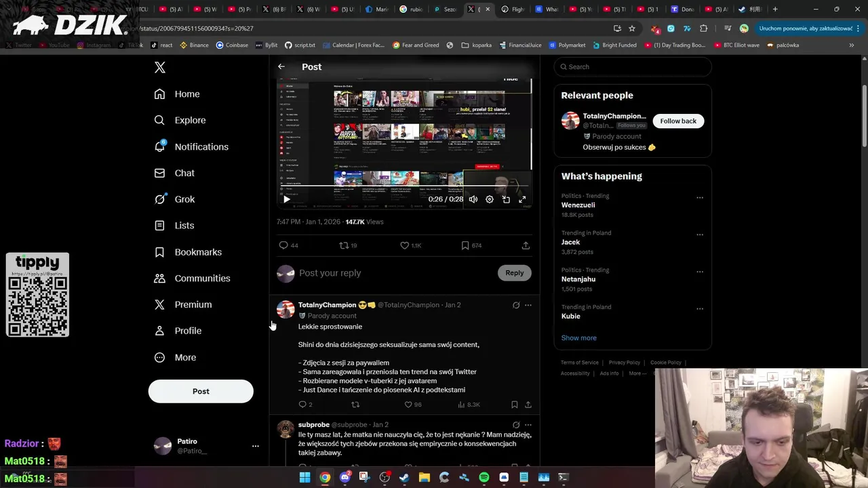Click Show more under What's happening
The height and width of the screenshot is (488, 868).
[x=579, y=338]
